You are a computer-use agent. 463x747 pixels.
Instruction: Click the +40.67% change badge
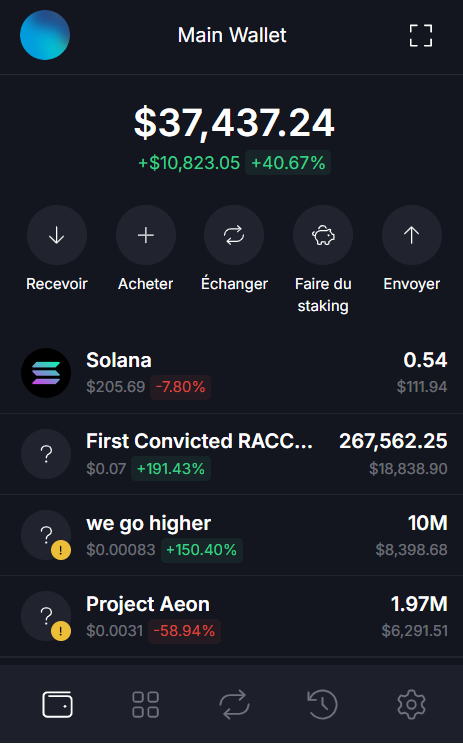pyautogui.click(x=288, y=163)
